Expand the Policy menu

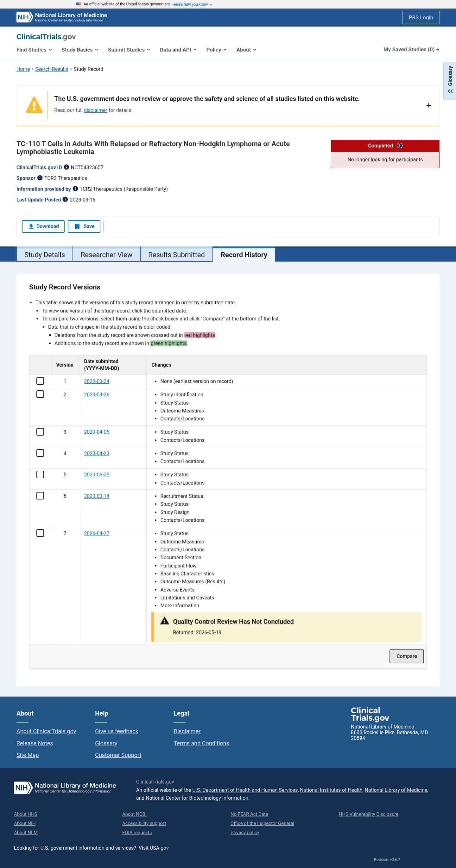click(216, 50)
